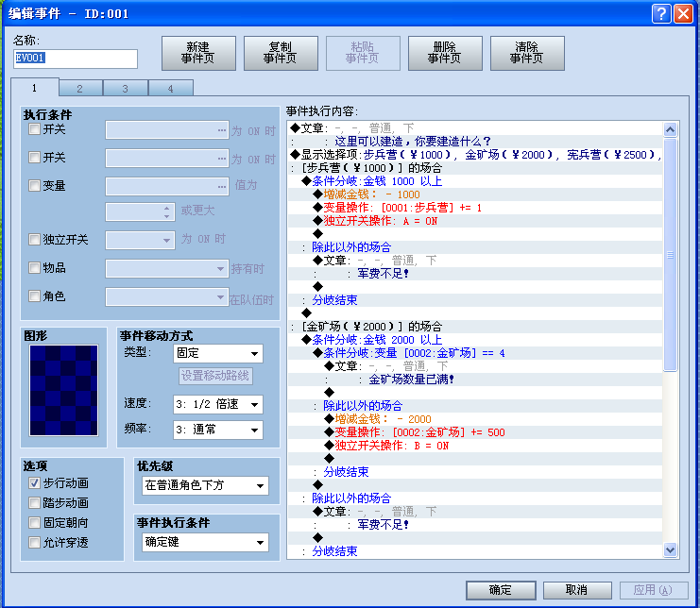Switch to event page tab 2

tap(80, 89)
